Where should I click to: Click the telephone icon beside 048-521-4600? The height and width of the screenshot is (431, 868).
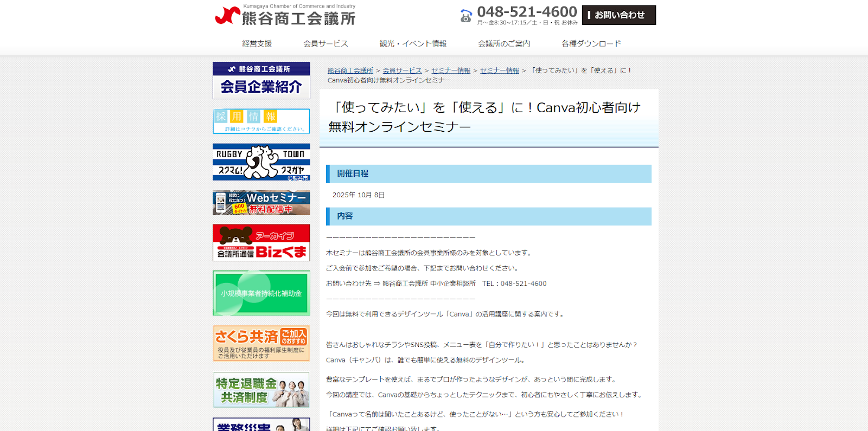tap(466, 16)
